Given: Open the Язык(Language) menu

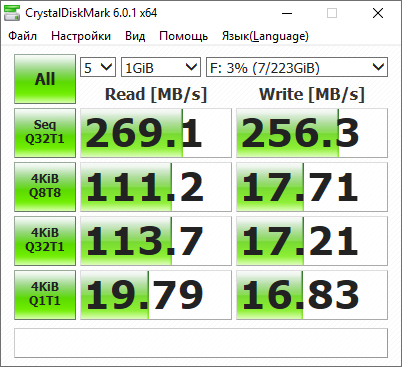Looking at the screenshot, I should coord(265,36).
